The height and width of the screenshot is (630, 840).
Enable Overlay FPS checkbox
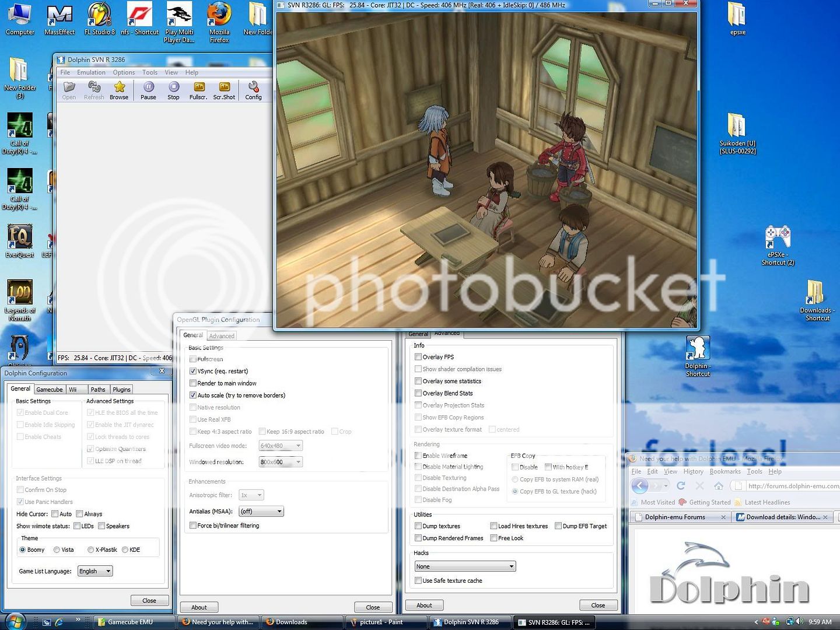418,357
